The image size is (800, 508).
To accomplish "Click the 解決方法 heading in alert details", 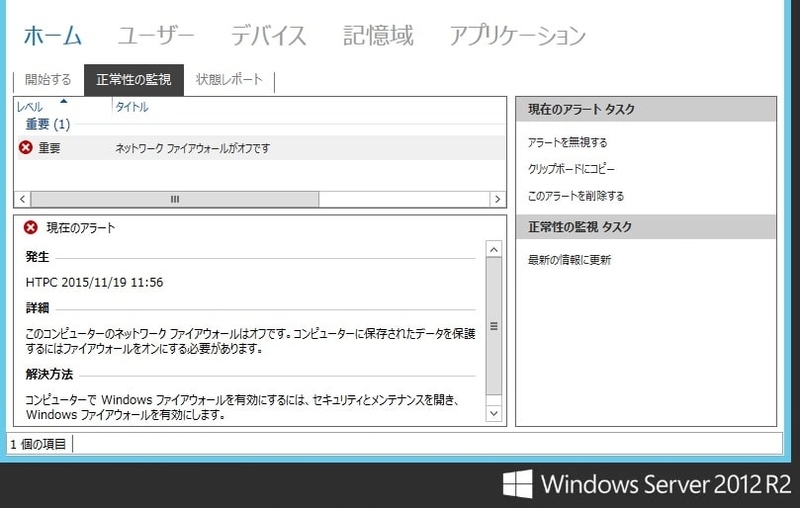I will click(x=49, y=374).
